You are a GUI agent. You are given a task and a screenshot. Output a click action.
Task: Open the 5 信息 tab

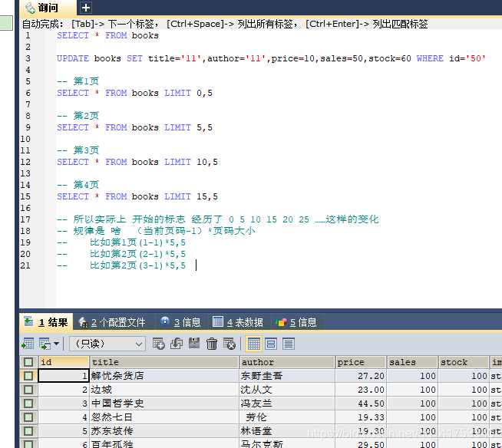[296, 322]
